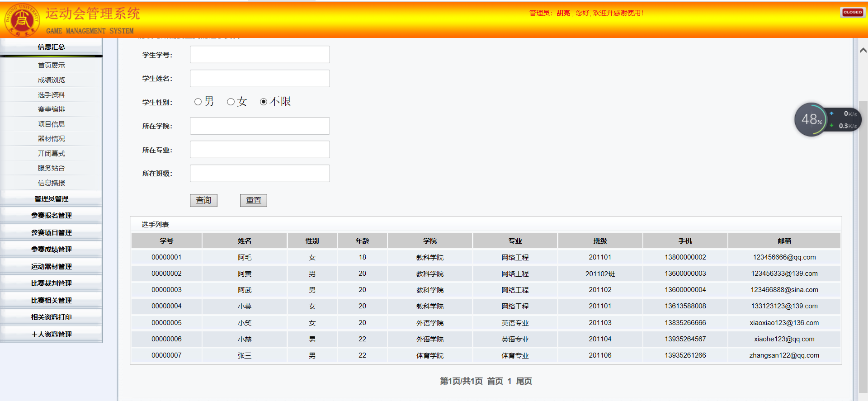Click the scroll up arrow
Screen dimensions: 868x401
(863, 50)
